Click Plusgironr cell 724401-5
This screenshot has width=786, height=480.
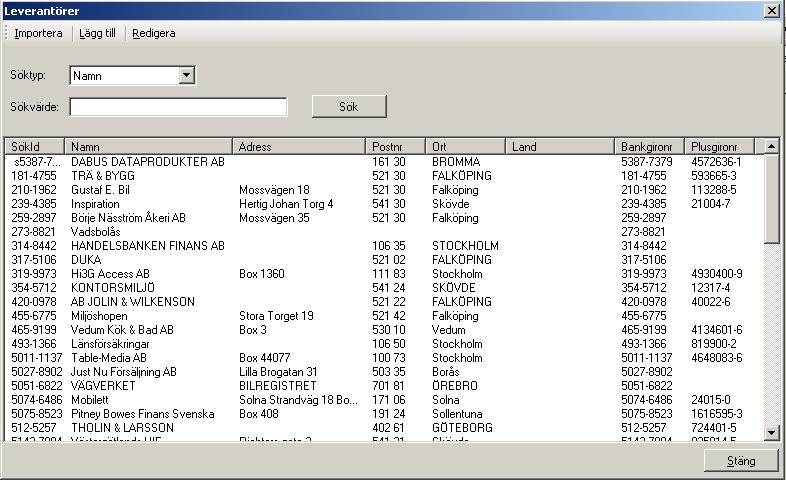(x=714, y=428)
